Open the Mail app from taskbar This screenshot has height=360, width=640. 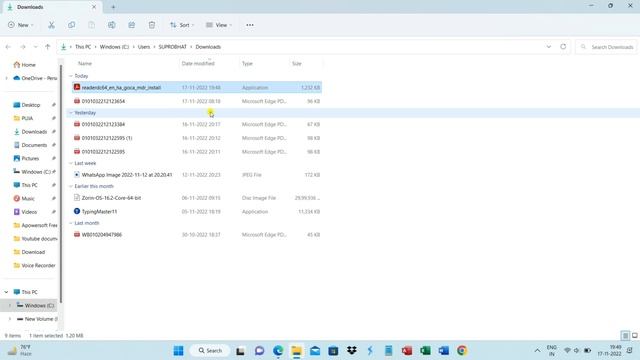pyautogui.click(x=315, y=351)
